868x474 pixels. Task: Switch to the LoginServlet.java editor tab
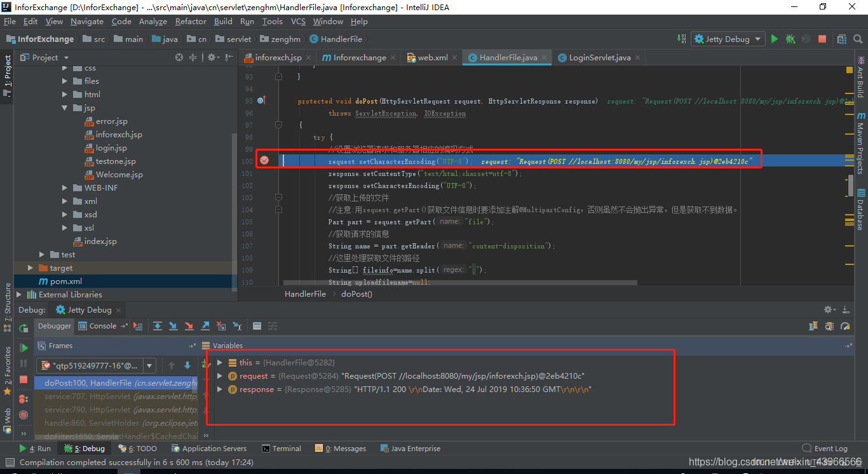[x=600, y=57]
